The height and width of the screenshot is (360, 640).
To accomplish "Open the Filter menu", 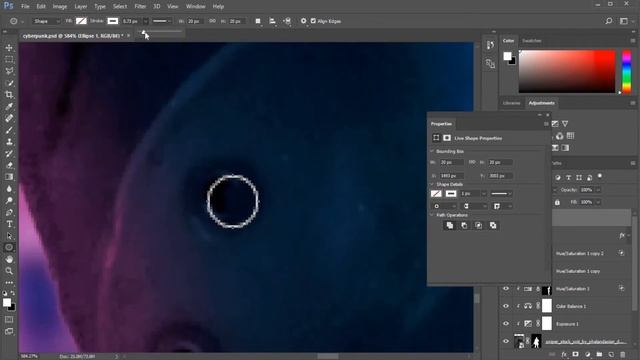I will pyautogui.click(x=140, y=7).
